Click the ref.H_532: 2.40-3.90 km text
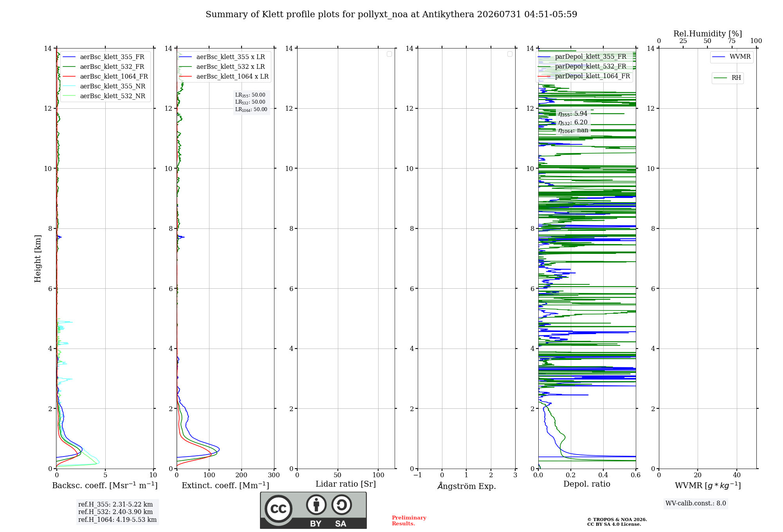This screenshot has height=532, width=783. tap(115, 512)
